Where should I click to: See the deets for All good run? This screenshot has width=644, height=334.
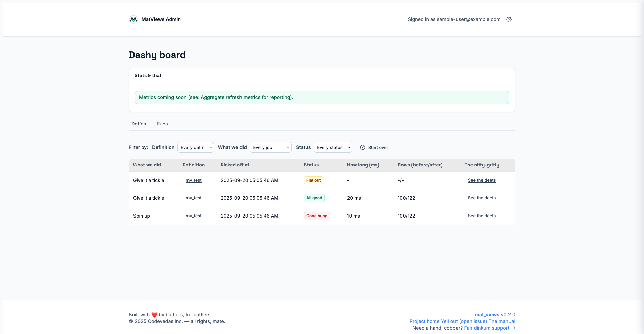click(x=482, y=198)
